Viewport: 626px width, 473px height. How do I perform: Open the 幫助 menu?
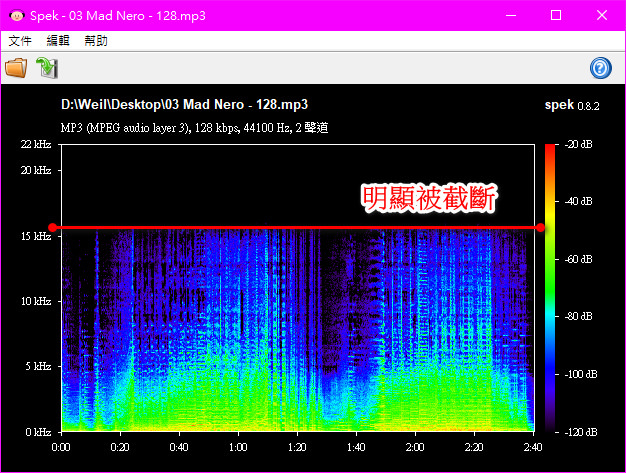(96, 41)
